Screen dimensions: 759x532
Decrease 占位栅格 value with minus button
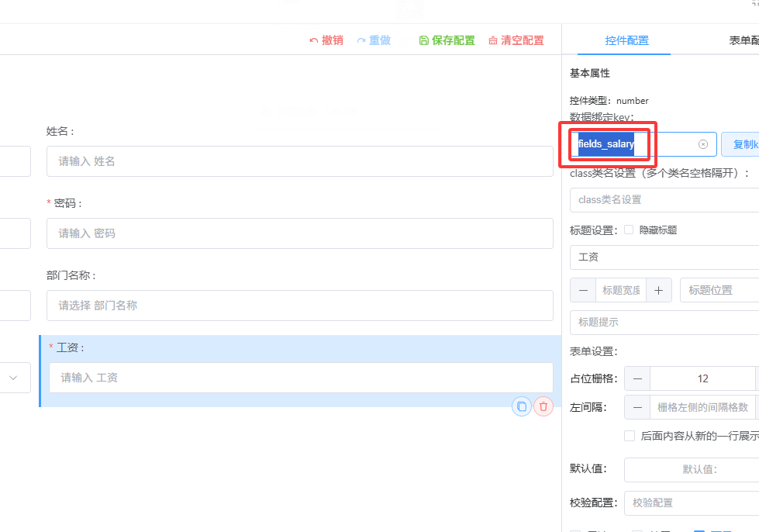[637, 378]
